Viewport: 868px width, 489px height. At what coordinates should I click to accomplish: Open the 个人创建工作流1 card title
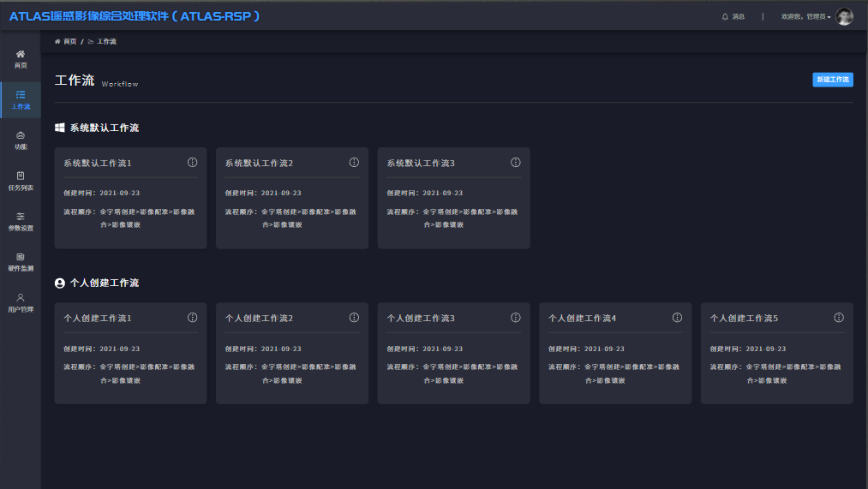98,318
